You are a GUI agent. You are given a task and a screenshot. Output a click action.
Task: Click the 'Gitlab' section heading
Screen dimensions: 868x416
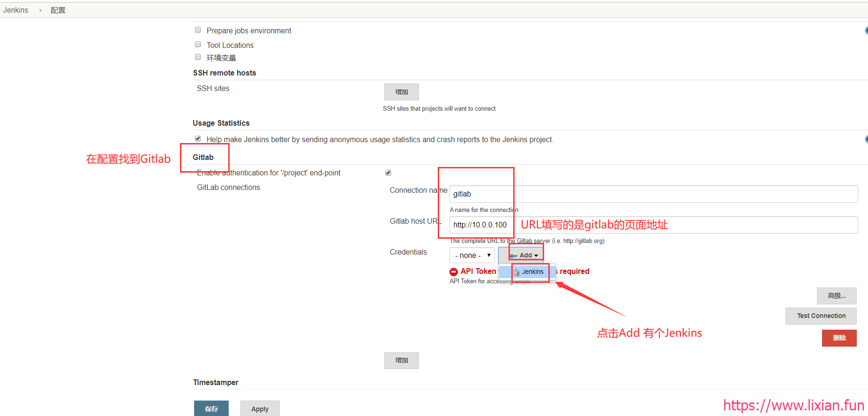(x=203, y=158)
